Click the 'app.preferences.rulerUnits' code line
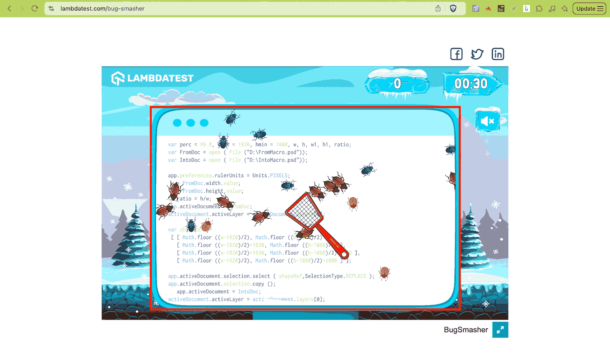Viewport: 610px width, 364px height. point(229,176)
